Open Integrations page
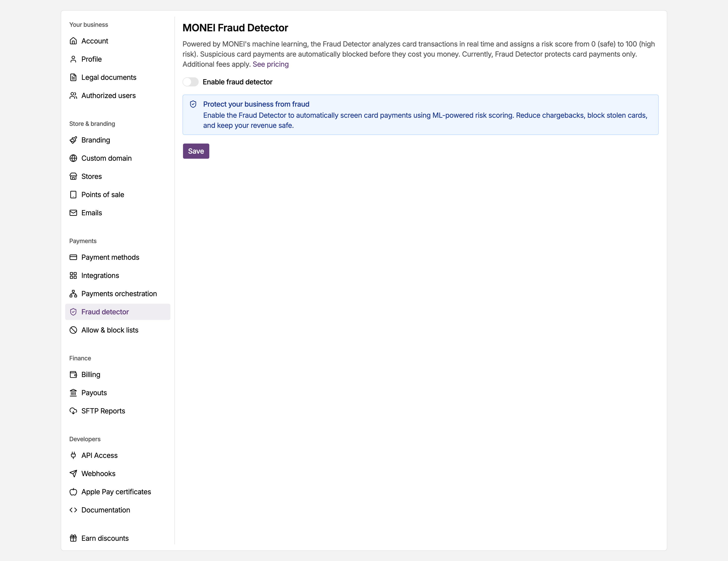 [x=118, y=275]
